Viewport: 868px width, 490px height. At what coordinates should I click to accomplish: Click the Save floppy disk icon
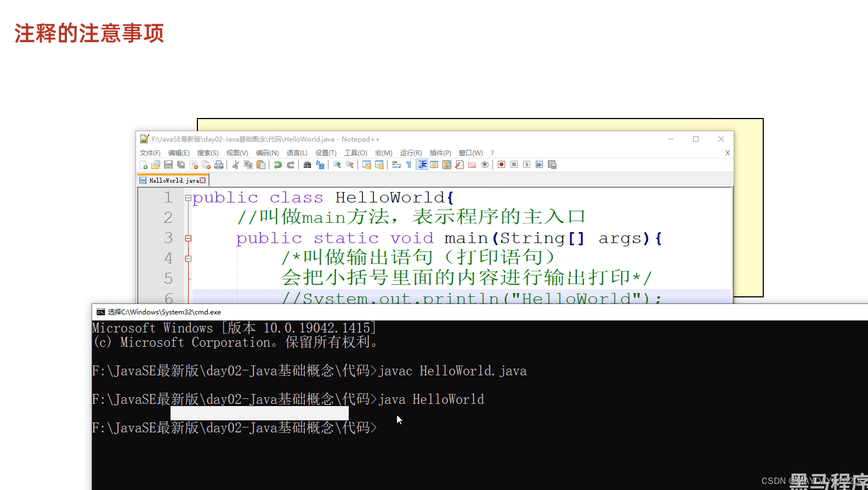168,165
